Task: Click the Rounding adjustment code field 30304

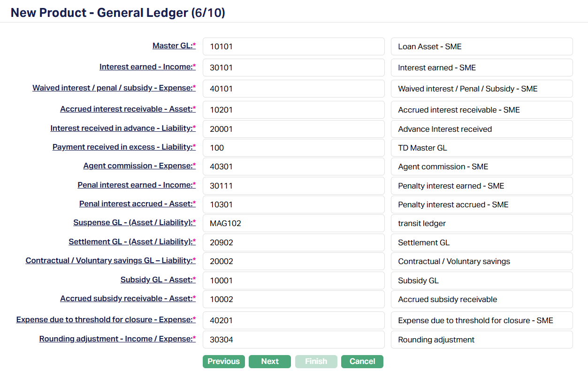Action: coord(293,340)
